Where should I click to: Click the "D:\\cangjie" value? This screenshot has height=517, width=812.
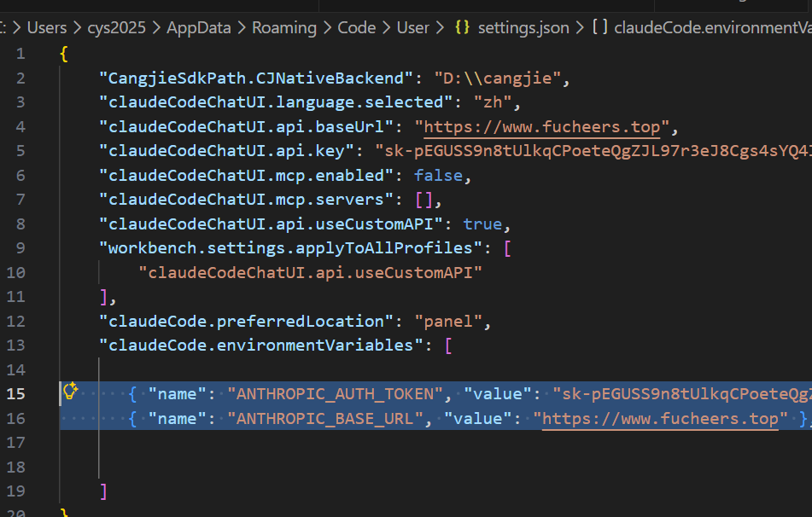click(497, 78)
